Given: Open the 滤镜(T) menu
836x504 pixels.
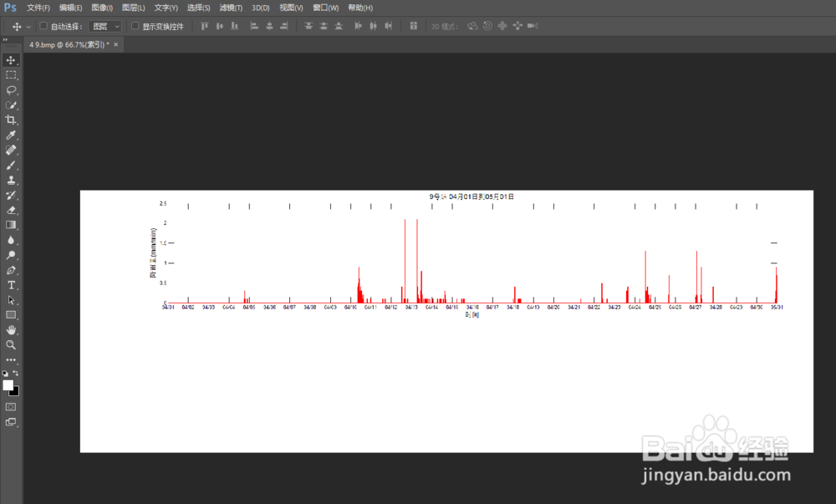Looking at the screenshot, I should click(231, 8).
